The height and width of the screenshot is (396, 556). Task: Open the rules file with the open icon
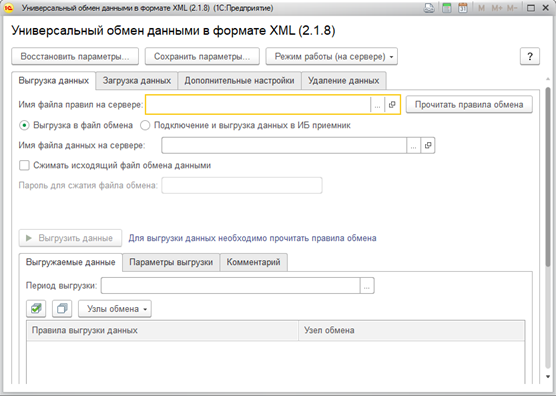[x=392, y=105]
